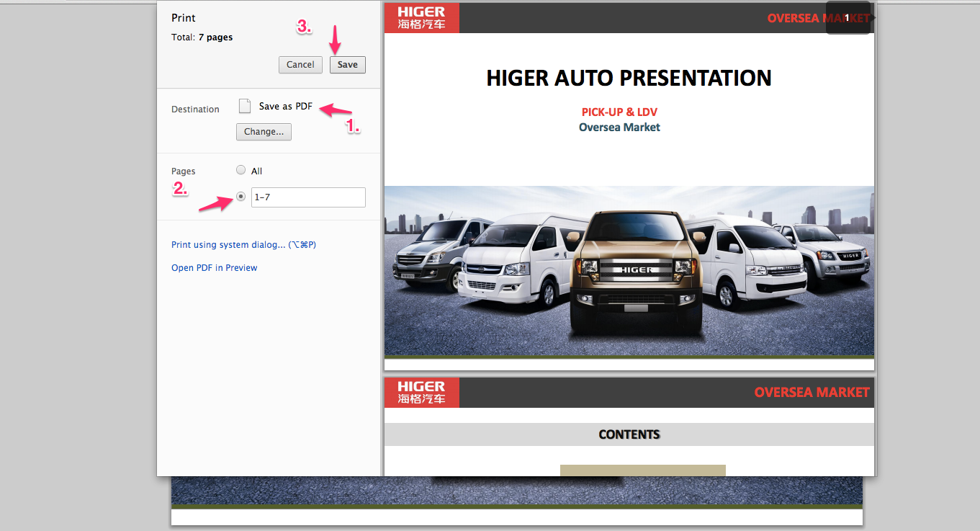Click the Open PDF in Preview link

[x=214, y=268]
